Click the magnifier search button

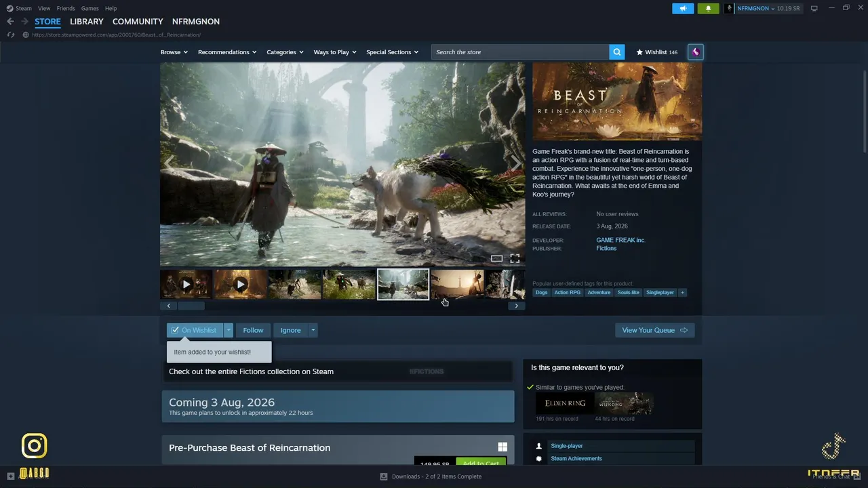616,52
